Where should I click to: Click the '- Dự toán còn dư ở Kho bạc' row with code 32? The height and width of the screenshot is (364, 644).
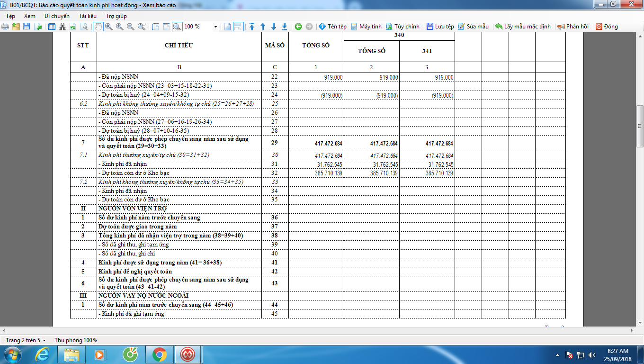coord(318,173)
